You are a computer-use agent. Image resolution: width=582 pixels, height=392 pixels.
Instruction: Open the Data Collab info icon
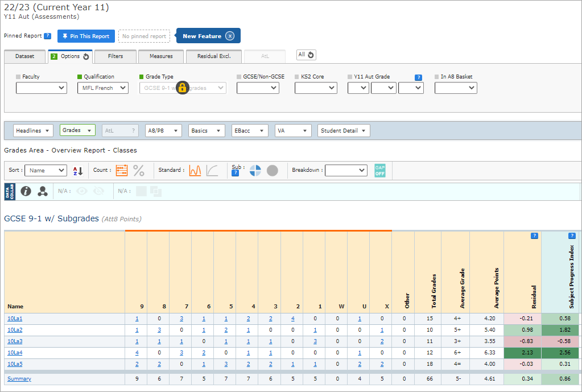click(x=26, y=191)
